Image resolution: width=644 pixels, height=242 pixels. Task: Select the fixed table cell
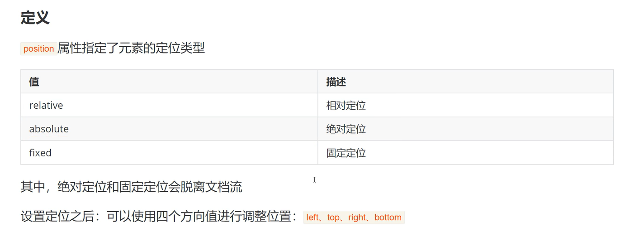coord(40,153)
